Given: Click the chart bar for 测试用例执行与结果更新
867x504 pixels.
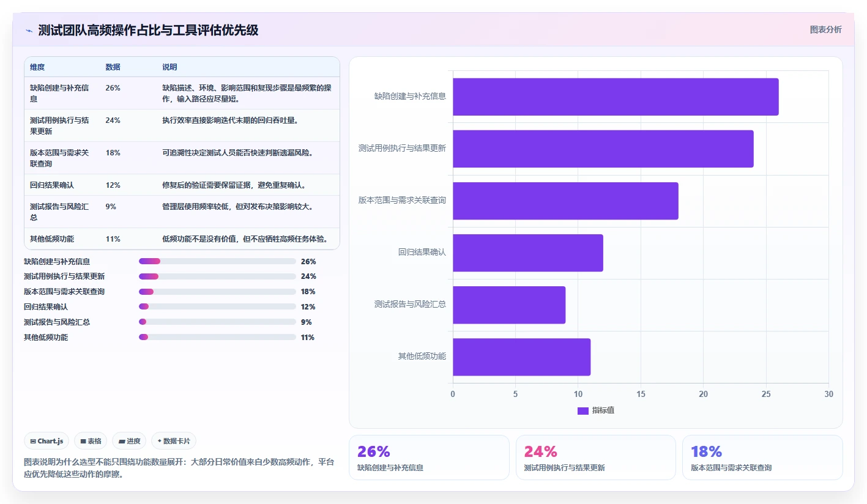Looking at the screenshot, I should (x=603, y=149).
